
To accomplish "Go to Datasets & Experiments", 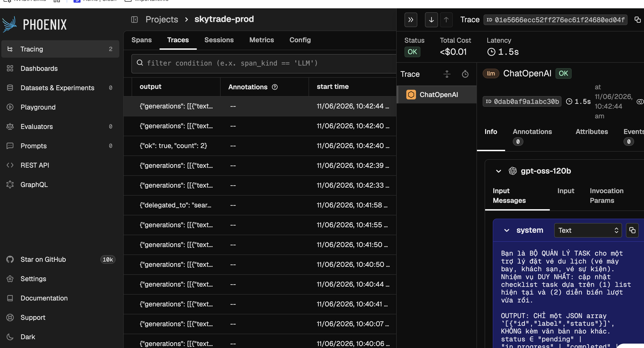I will tap(60, 88).
